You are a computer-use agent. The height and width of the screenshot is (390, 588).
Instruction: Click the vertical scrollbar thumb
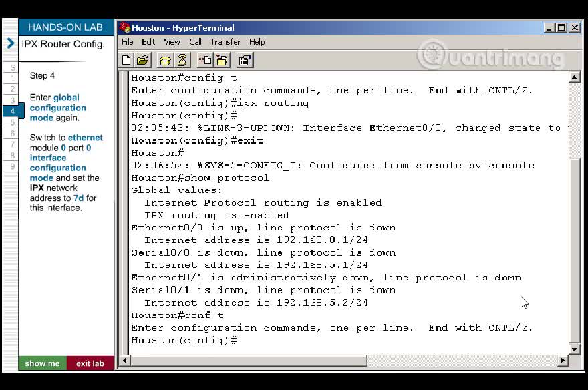pos(574,250)
